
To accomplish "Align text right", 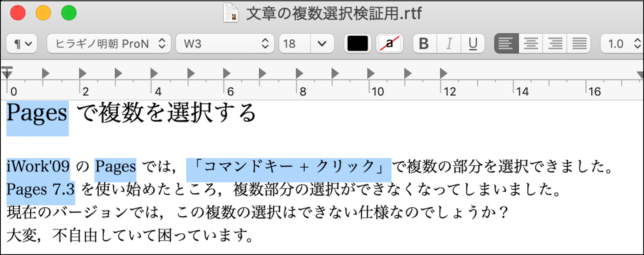I will [555, 43].
